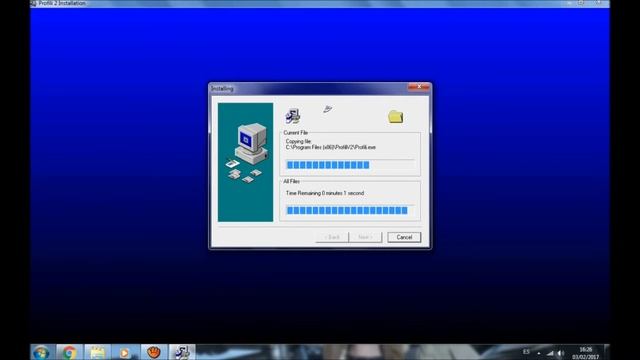
Task: Click the All Files progress bar
Action: (350, 210)
